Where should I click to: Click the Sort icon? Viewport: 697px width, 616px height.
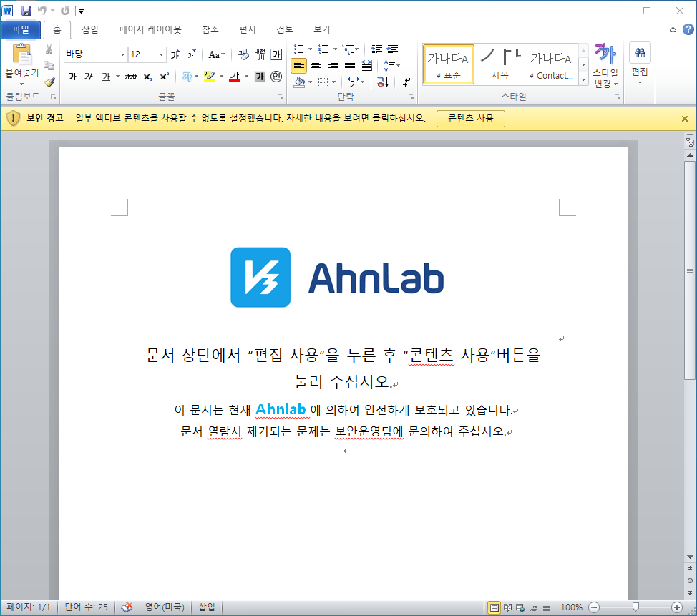(383, 82)
